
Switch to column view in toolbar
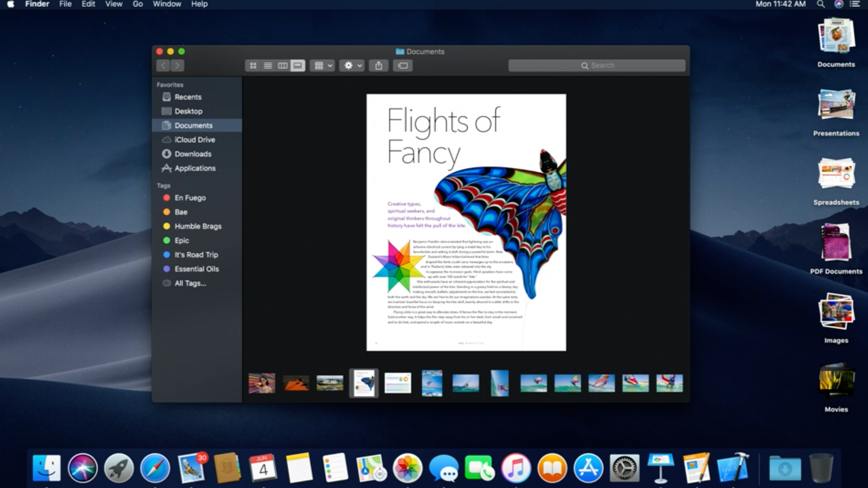[283, 66]
